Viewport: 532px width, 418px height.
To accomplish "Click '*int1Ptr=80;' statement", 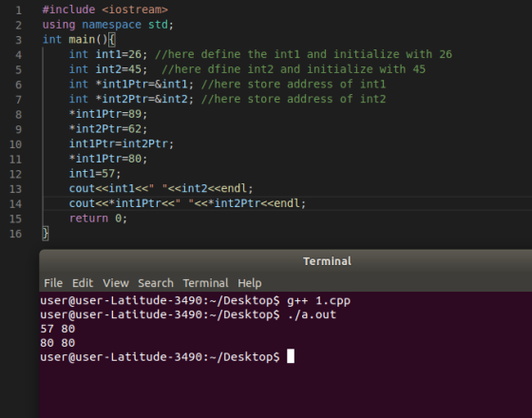I will tap(108, 159).
